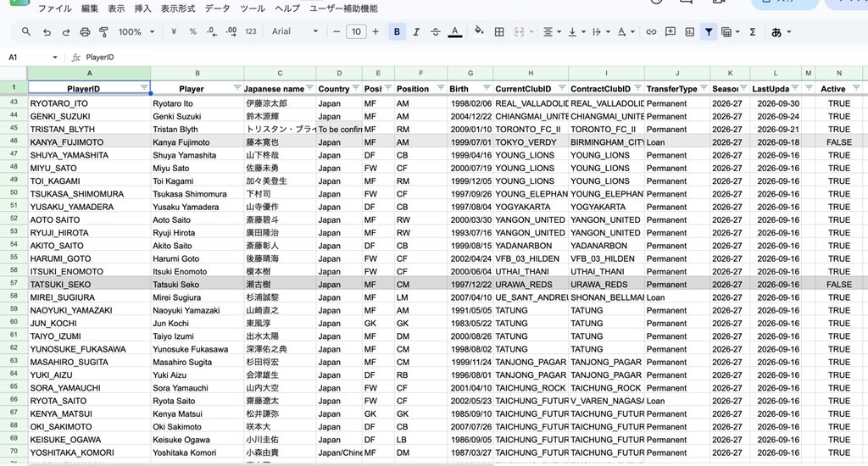
Task: Click the font size field showing 10
Action: [356, 32]
